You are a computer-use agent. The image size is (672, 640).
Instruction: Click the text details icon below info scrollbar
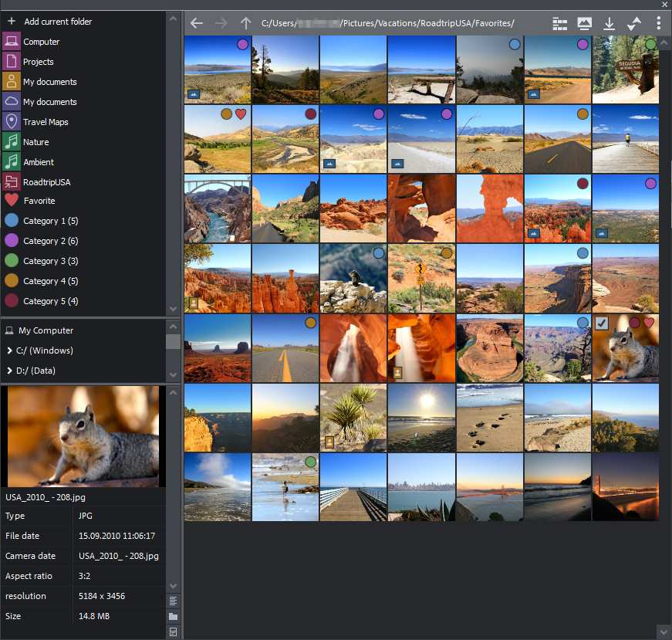click(173, 601)
